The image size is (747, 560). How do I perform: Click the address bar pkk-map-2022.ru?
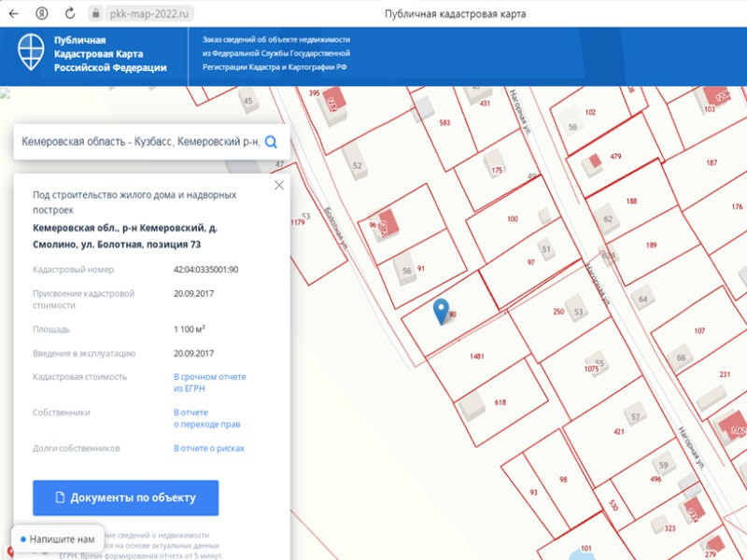click(x=148, y=14)
